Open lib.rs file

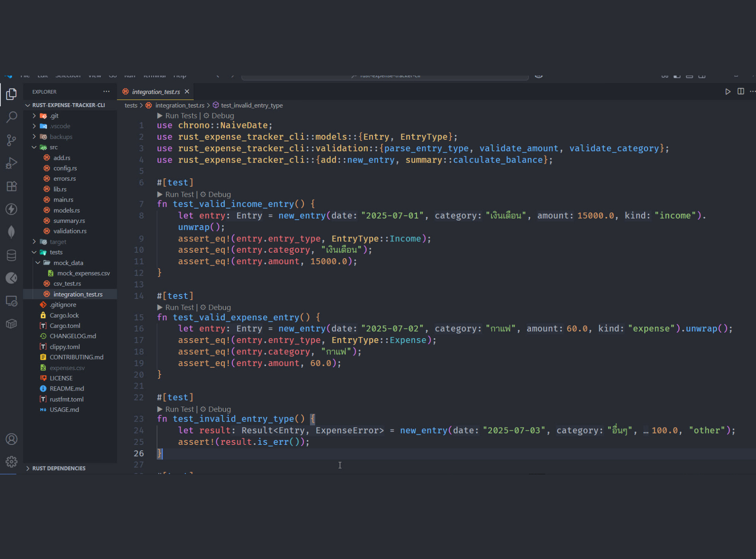point(60,189)
